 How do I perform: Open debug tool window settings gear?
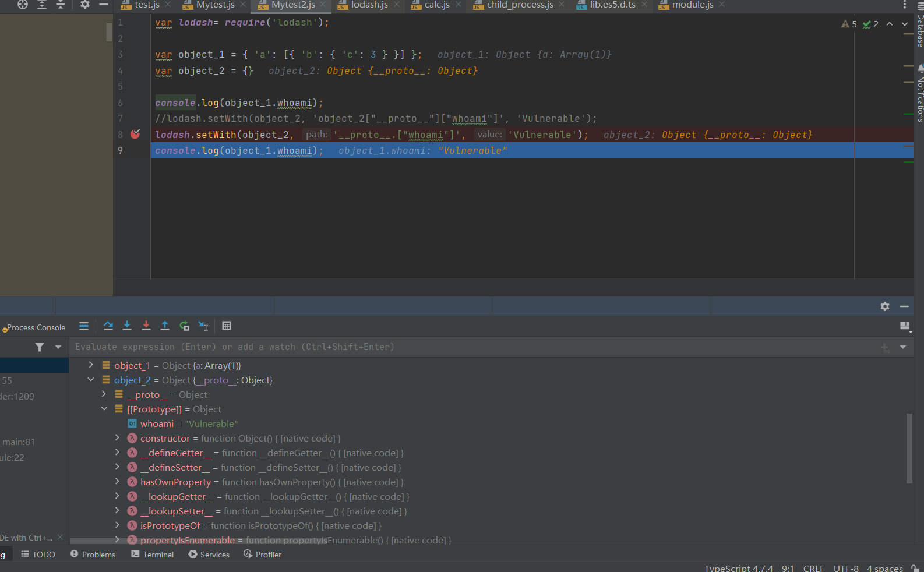[885, 306]
